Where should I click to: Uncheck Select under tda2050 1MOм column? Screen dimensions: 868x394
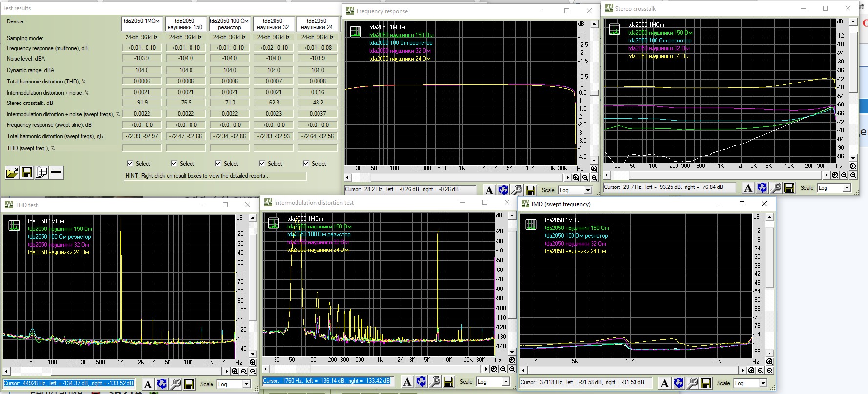point(130,164)
